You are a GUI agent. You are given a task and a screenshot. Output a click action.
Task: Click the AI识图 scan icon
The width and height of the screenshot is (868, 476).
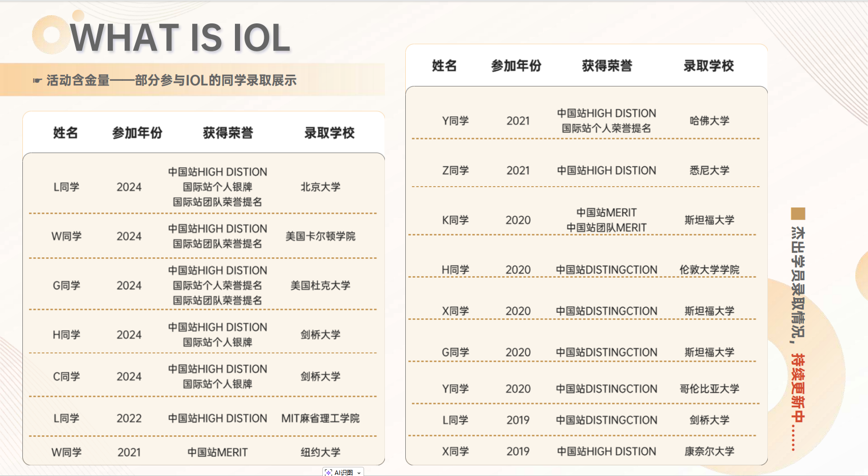328,472
